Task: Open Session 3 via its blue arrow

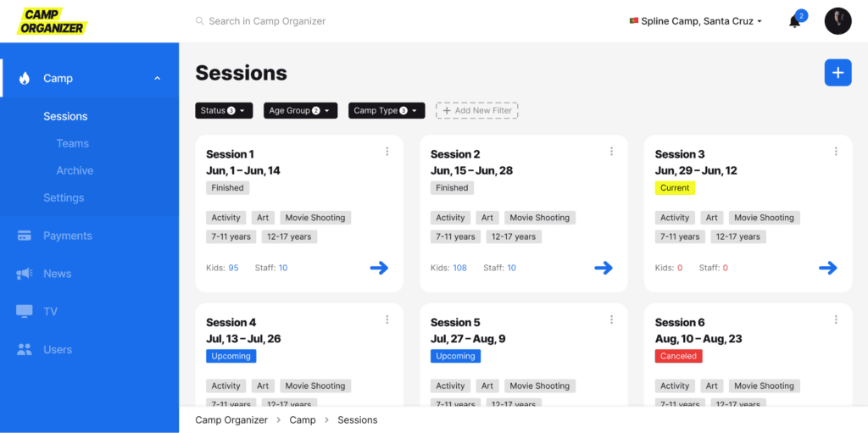Action: 827,268
